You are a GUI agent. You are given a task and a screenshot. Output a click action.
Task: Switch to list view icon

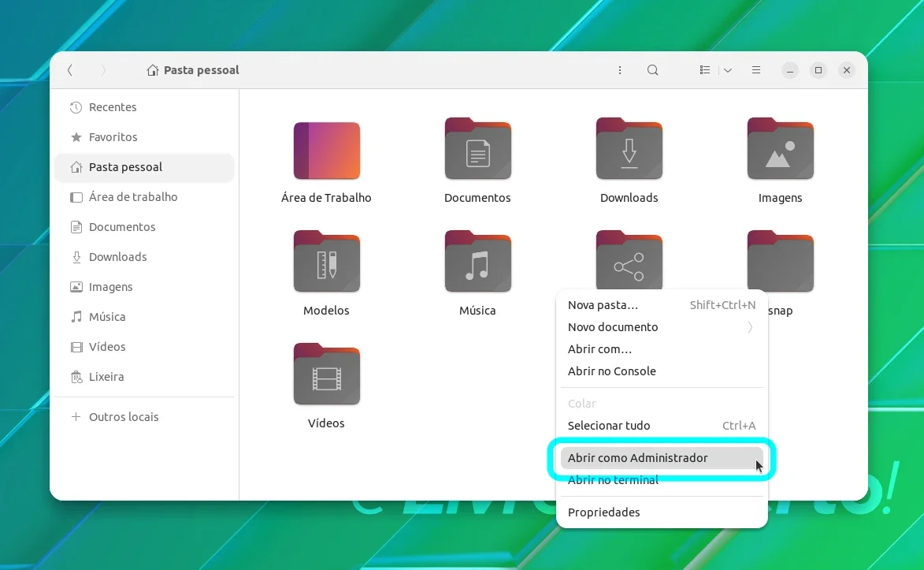pyautogui.click(x=704, y=70)
